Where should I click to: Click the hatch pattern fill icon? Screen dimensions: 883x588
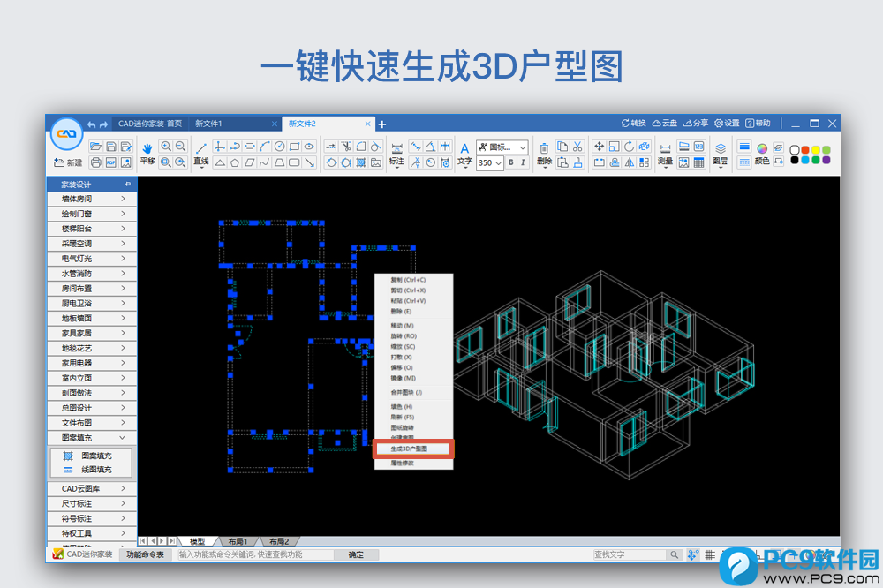point(361,162)
